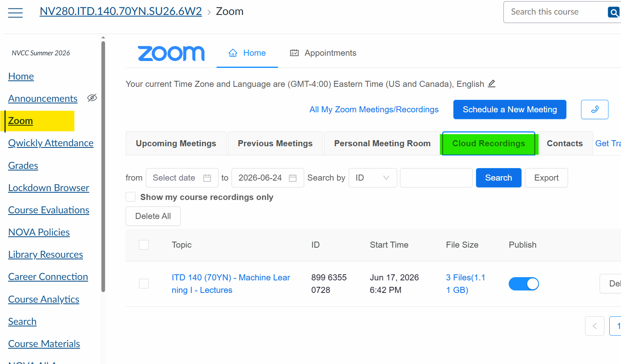
Task: Toggle the Publish switch for ITD 140
Action: (524, 284)
